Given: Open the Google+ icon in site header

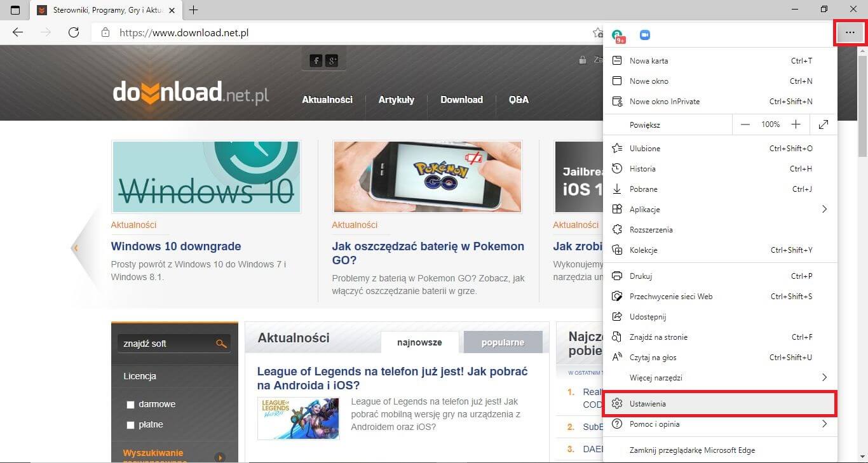Looking at the screenshot, I should [332, 60].
